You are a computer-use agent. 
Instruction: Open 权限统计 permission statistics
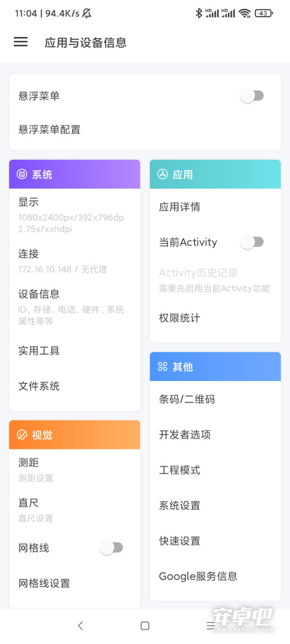[x=215, y=318]
